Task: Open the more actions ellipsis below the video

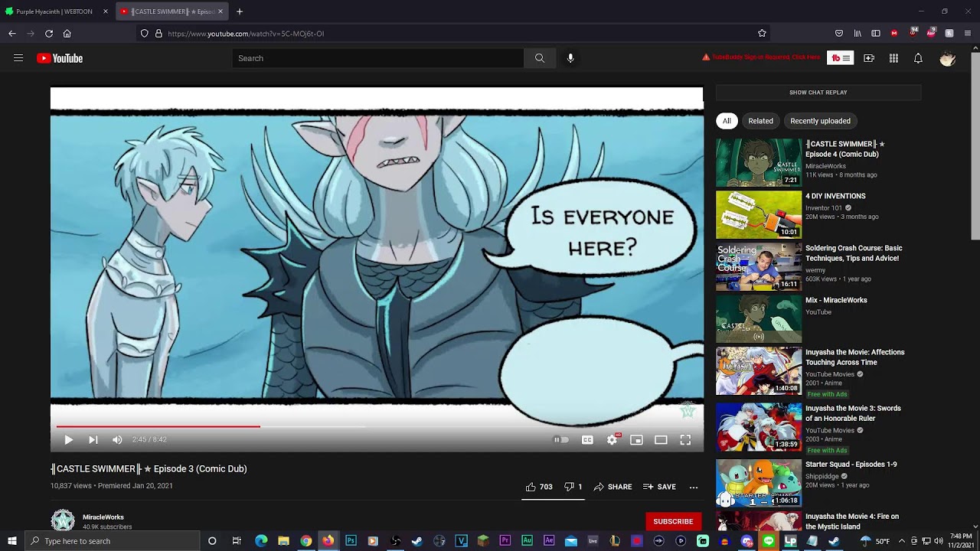Action: point(694,487)
